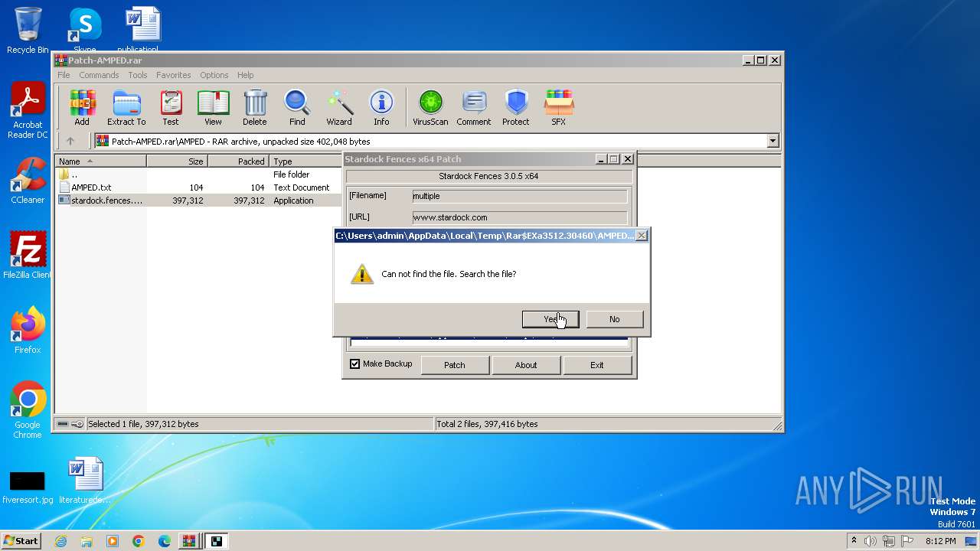Viewport: 980px width, 551px height.
Task: Expand the archive path dropdown arrow
Action: point(773,141)
